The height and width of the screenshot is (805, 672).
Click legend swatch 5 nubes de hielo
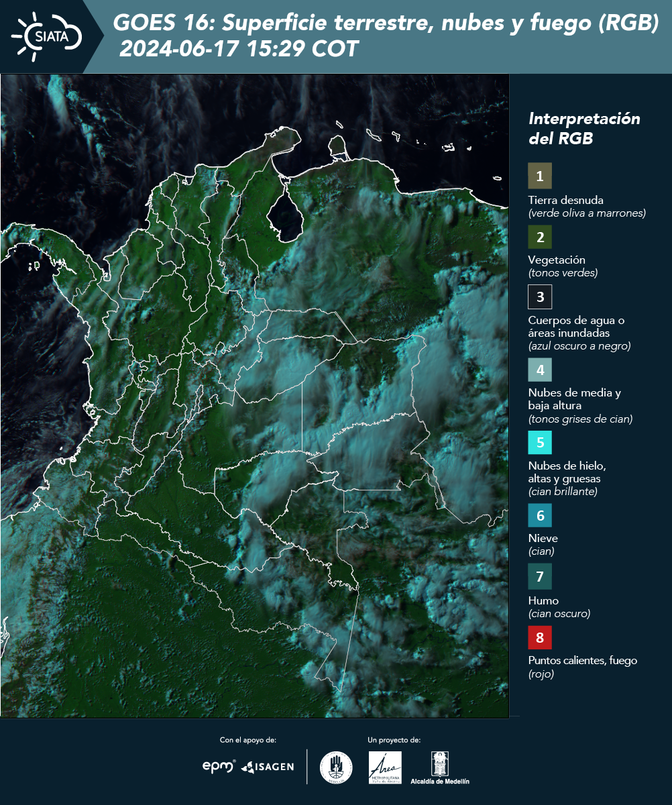click(x=540, y=443)
